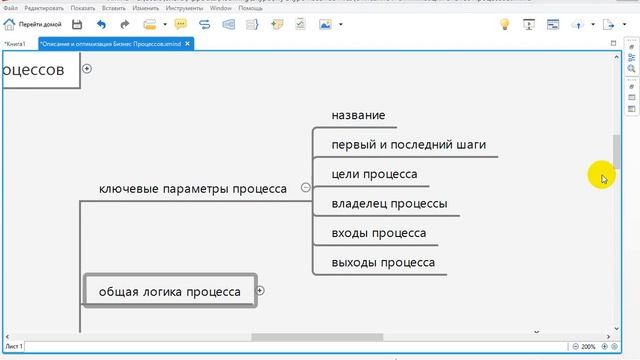The width and height of the screenshot is (640, 360).
Task: Open the insert image dropdown arrow
Action: 341,24
